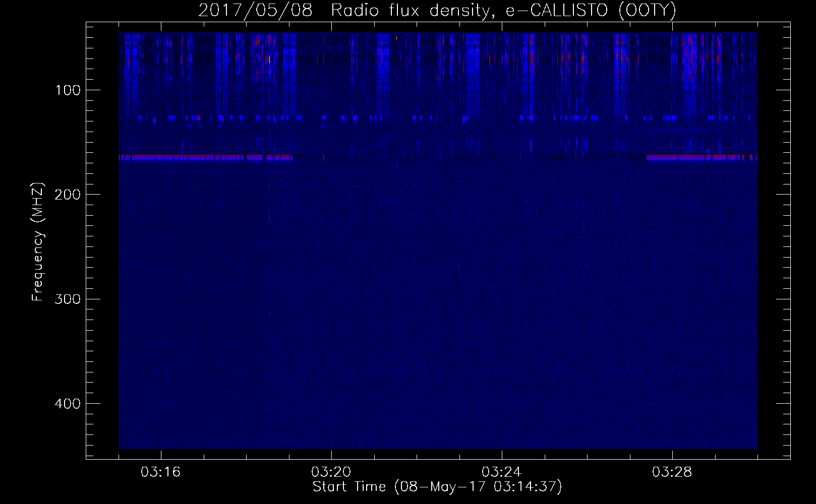This screenshot has width=816, height=504.
Task: Click the 200 frequency tick label
Action: pyautogui.click(x=68, y=195)
